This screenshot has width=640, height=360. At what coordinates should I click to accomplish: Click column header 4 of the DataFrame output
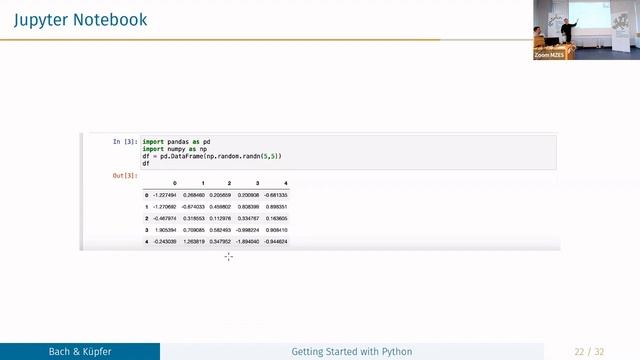pyautogui.click(x=286, y=183)
